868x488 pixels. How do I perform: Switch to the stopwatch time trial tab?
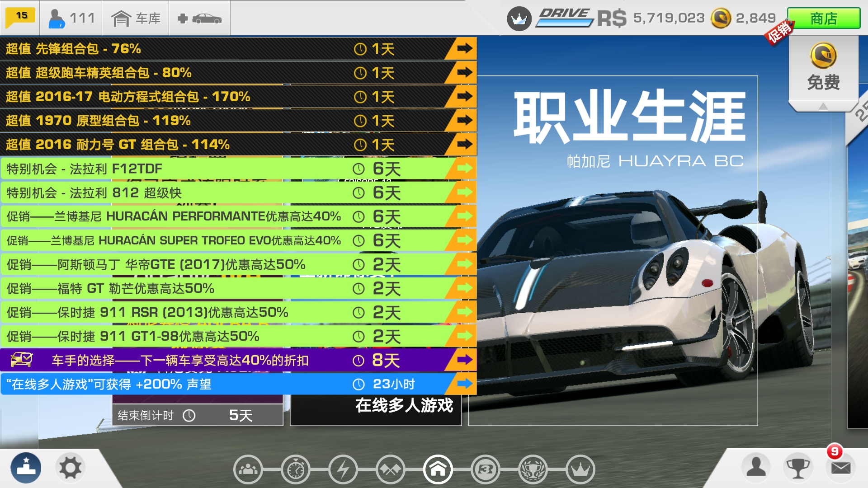296,469
